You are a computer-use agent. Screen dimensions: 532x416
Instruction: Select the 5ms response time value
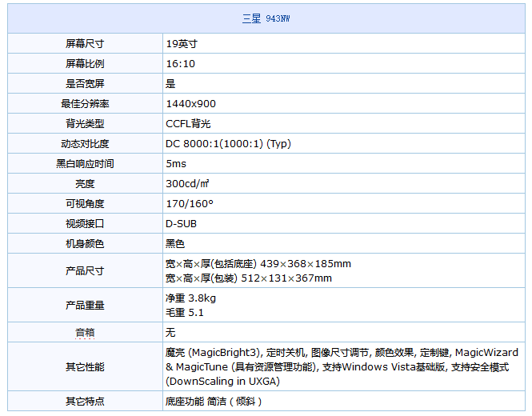176,163
